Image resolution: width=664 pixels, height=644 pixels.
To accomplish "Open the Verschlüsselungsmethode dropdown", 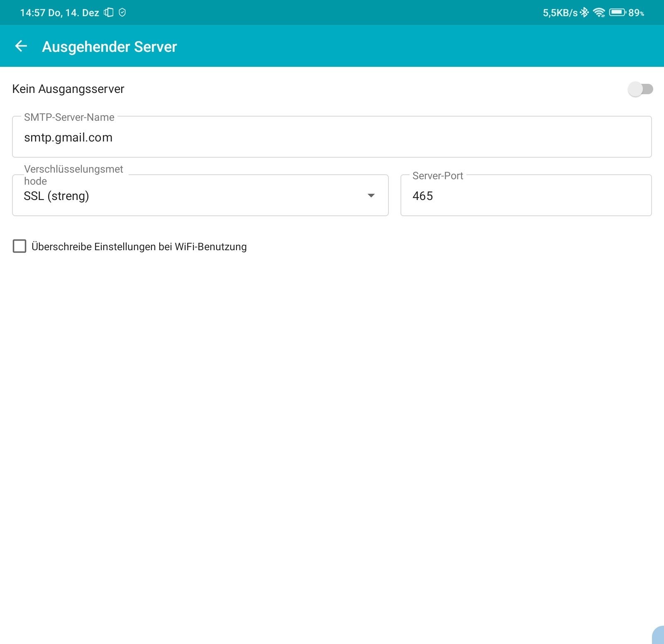I will click(200, 195).
